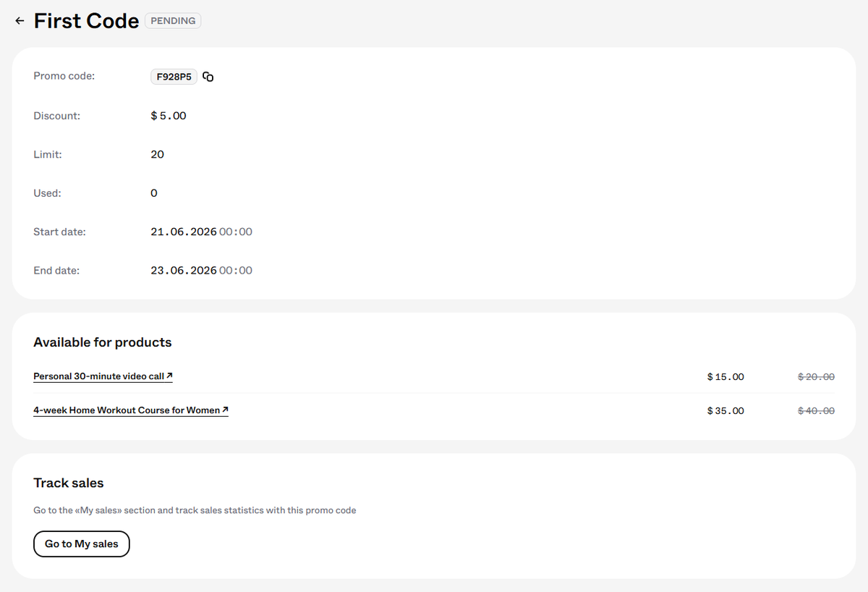Click the $35.00 discounted price

tap(726, 410)
